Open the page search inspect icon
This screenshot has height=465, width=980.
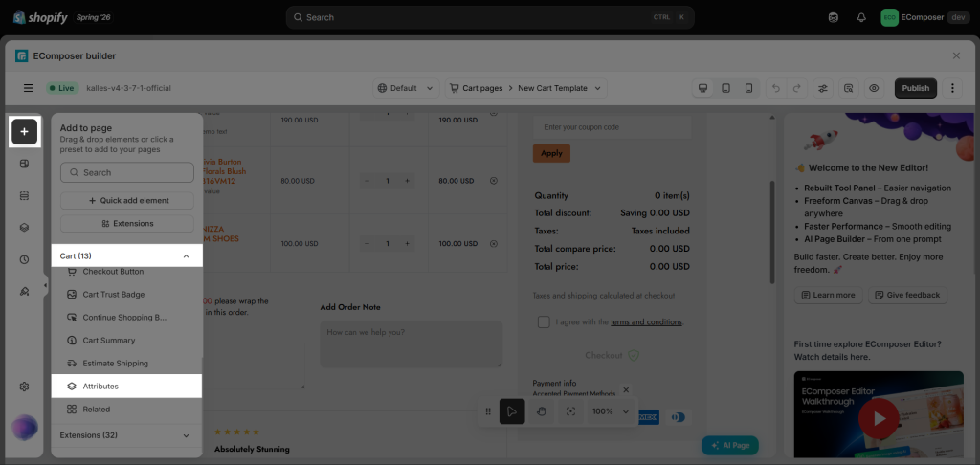pos(848,88)
